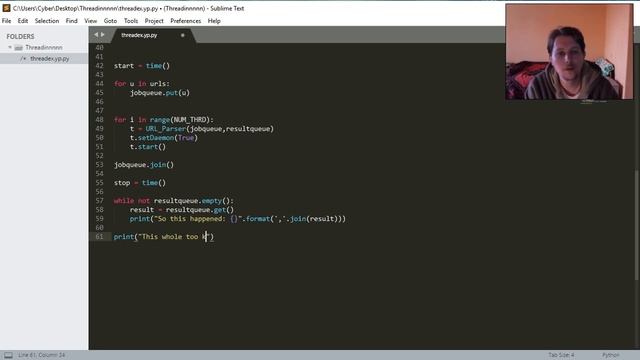Open threadex.yp.py in the sidebar
Screen dimensions: 640x360
pos(49,58)
